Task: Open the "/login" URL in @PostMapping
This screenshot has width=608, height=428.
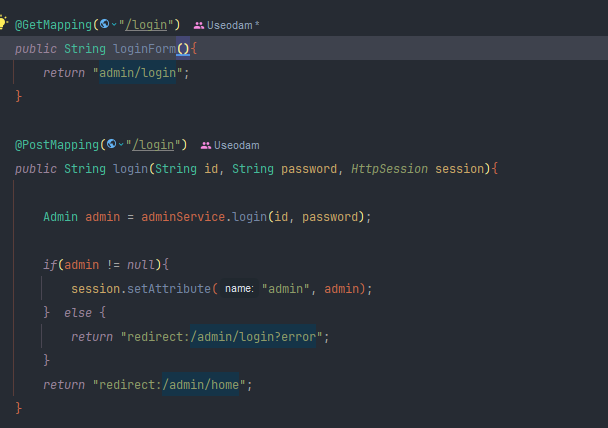Action: point(153,145)
